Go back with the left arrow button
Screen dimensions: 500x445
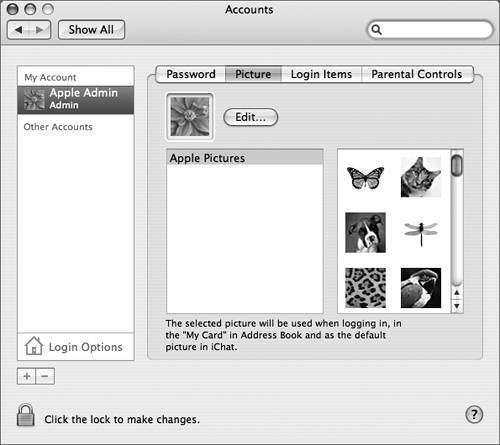18,30
